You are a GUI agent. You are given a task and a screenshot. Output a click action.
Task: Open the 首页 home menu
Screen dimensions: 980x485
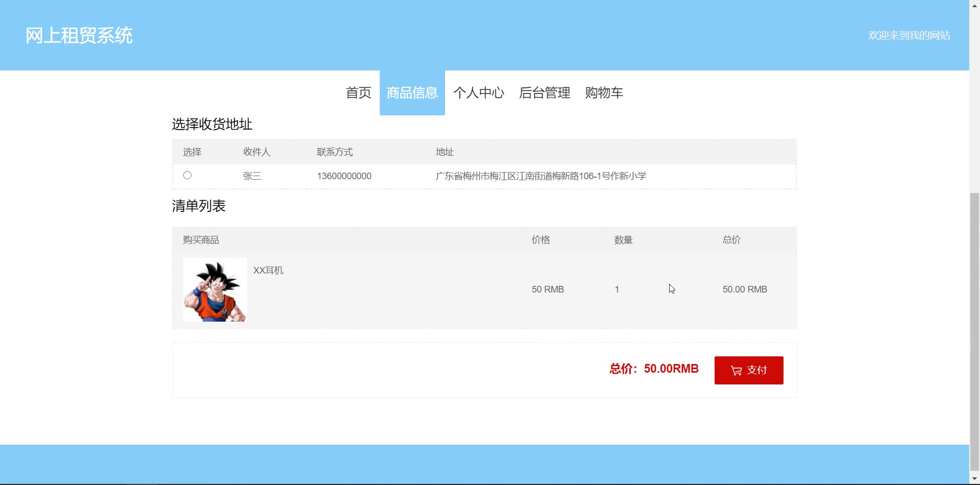(x=358, y=93)
